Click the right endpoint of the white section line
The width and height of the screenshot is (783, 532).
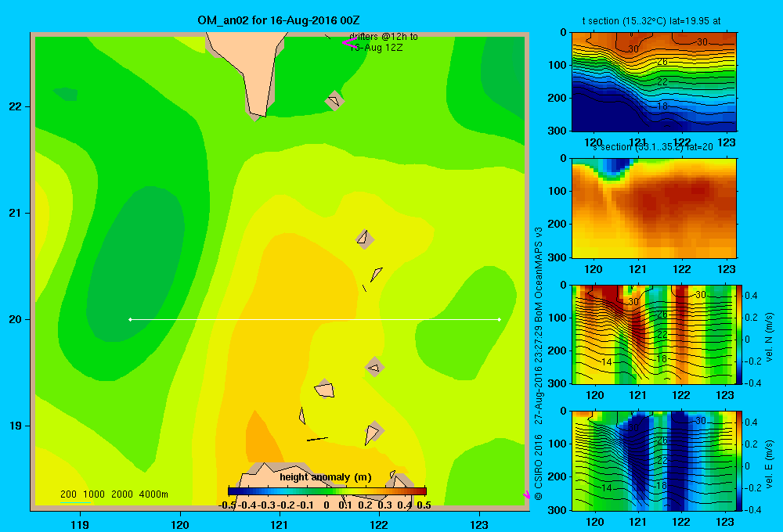coord(500,319)
